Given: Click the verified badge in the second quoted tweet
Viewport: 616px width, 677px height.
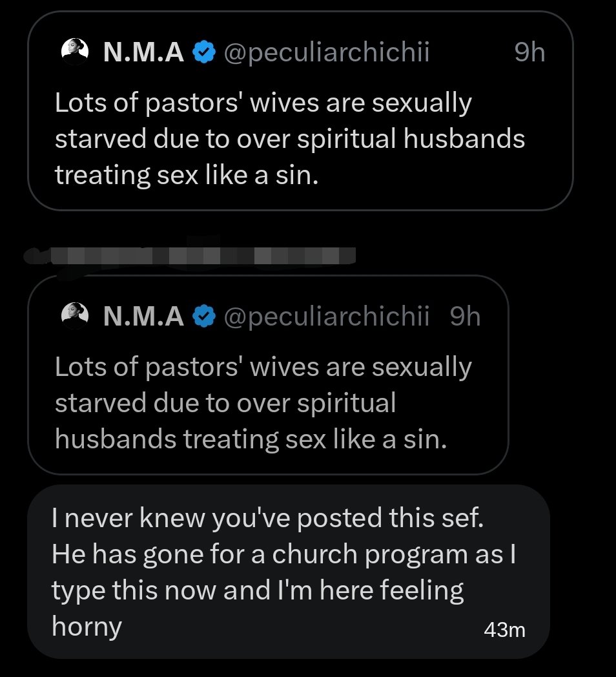Looking at the screenshot, I should coord(205,317).
